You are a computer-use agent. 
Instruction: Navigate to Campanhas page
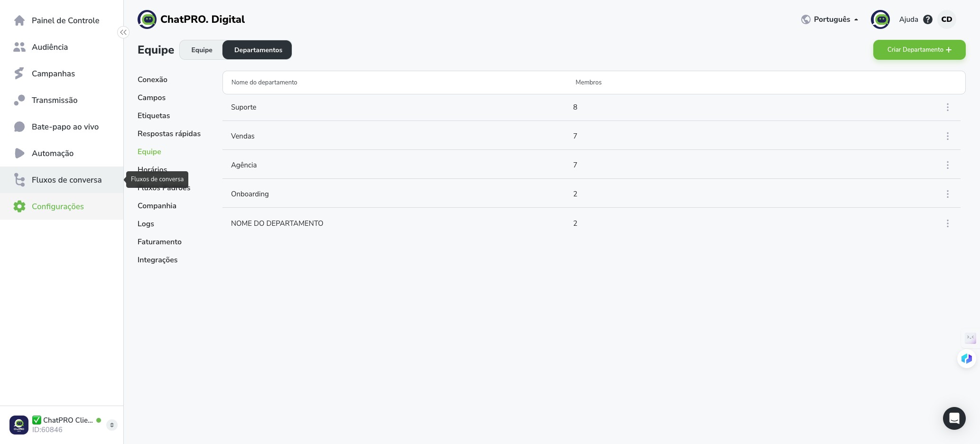tap(53, 74)
